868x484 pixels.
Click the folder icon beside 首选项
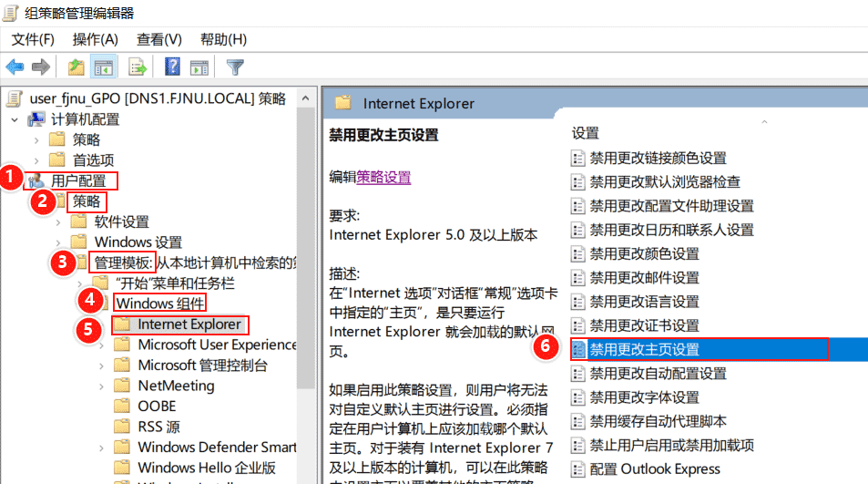(57, 160)
